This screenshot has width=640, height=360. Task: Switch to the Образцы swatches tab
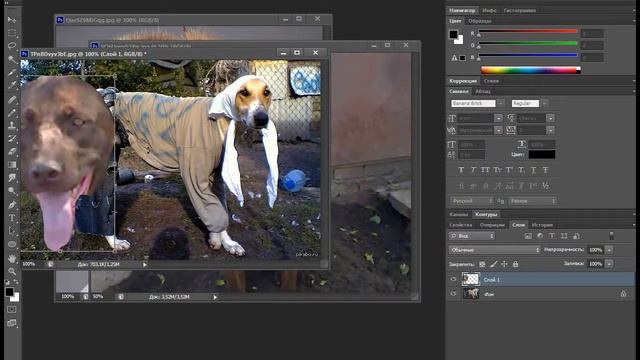pyautogui.click(x=480, y=21)
